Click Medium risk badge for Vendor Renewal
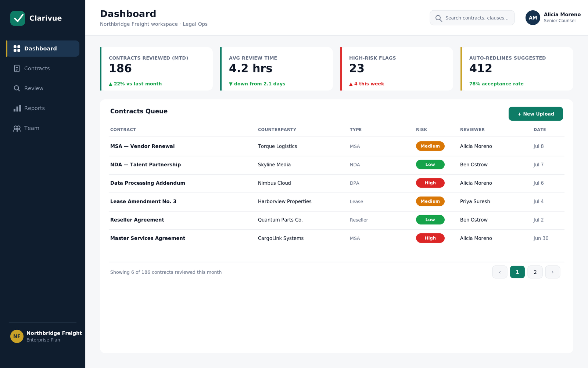Screen dimensions: 588x368 click(430, 146)
